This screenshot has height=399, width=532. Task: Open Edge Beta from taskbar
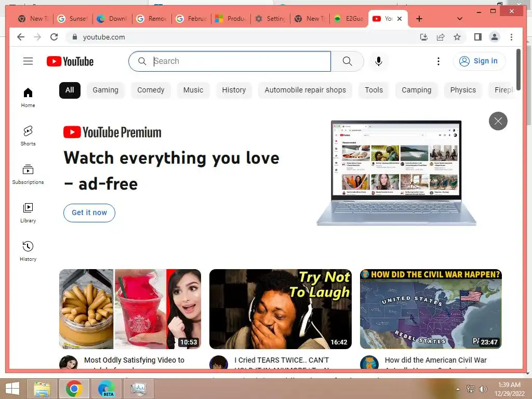(x=106, y=389)
